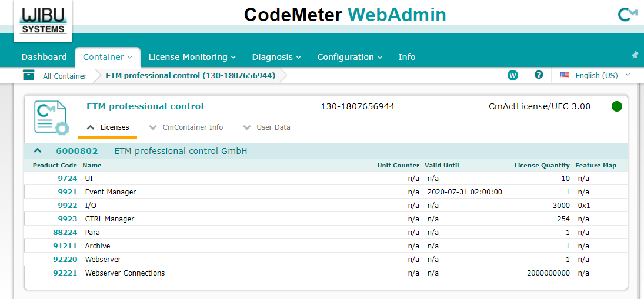Switch to the User Data tab

(266, 127)
